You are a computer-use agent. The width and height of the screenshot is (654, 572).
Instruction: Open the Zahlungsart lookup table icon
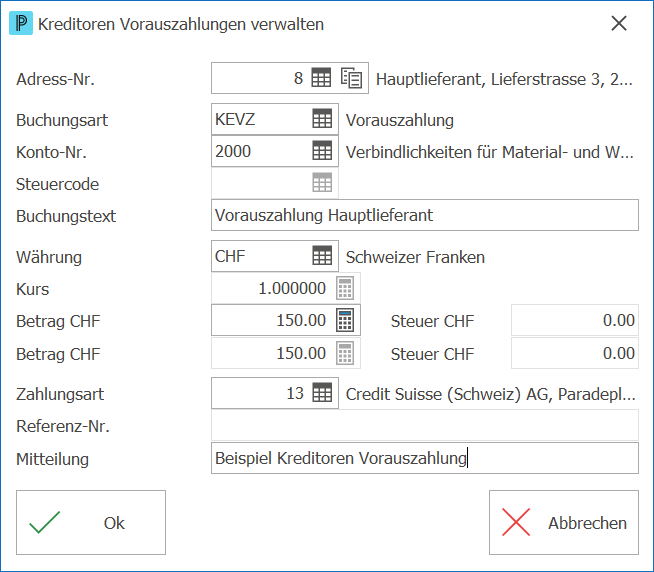[x=322, y=393]
